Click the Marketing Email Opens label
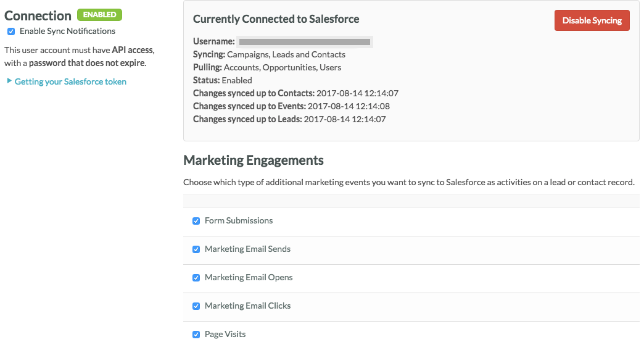Image resolution: width=644 pixels, height=350 pixels. (249, 278)
